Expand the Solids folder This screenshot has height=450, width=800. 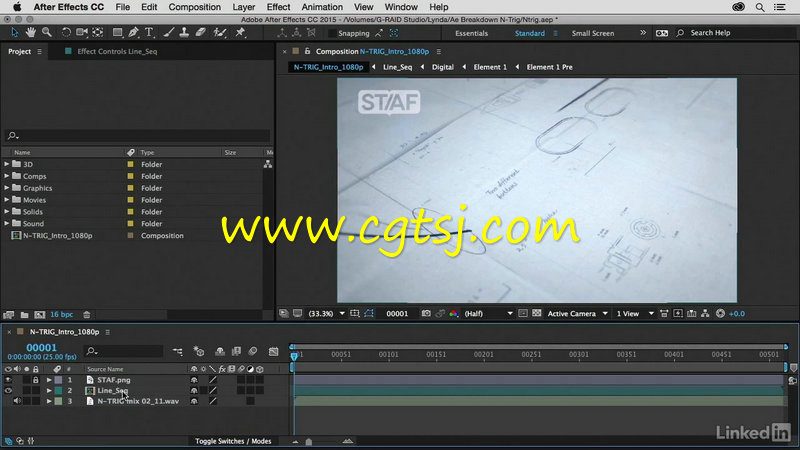pyautogui.click(x=7, y=212)
